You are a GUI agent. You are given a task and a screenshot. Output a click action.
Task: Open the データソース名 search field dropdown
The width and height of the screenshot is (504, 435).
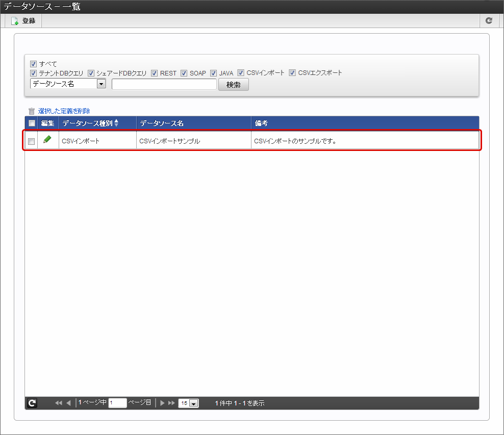pyautogui.click(x=68, y=84)
